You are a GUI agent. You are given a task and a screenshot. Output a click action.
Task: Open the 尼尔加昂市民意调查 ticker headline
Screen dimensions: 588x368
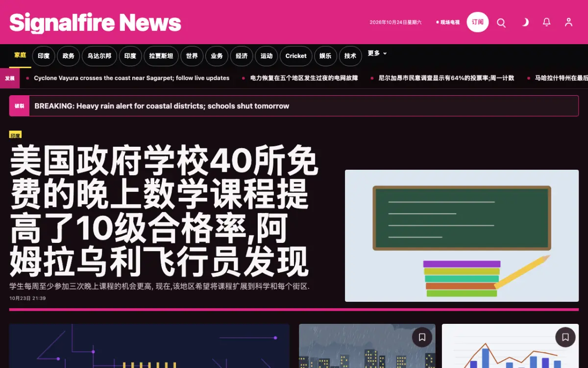tap(446, 78)
